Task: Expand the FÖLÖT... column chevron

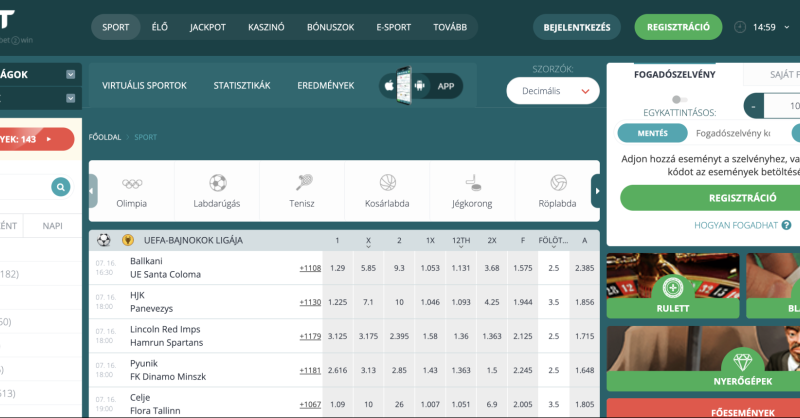Action: pyautogui.click(x=554, y=247)
